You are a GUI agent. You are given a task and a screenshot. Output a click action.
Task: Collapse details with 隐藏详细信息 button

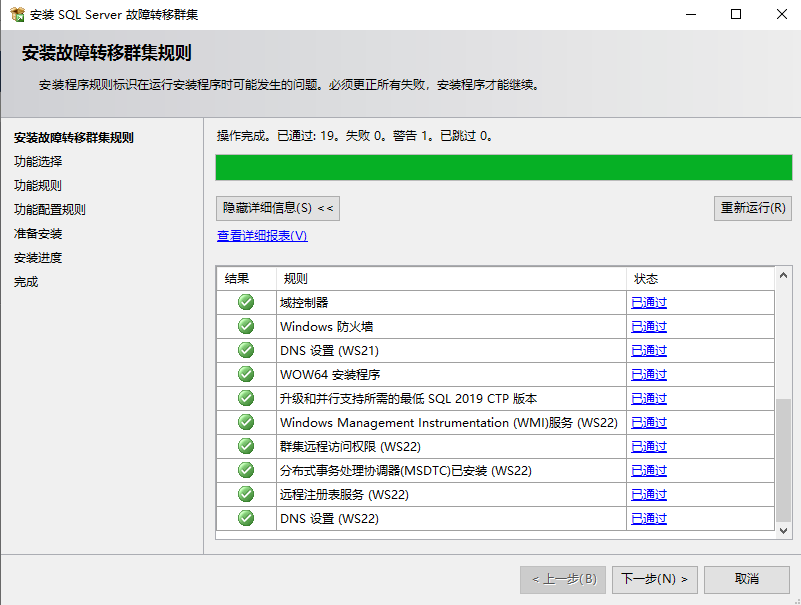279,208
